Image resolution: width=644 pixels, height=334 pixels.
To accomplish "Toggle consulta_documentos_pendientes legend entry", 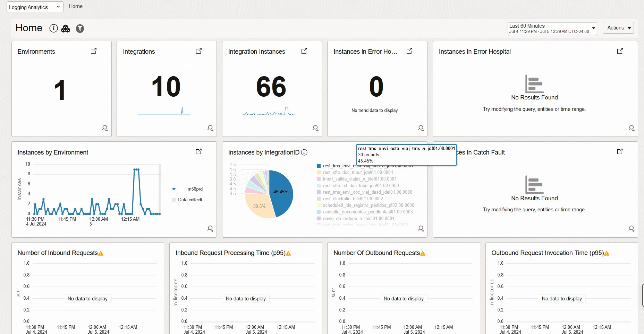I will click(x=365, y=212).
